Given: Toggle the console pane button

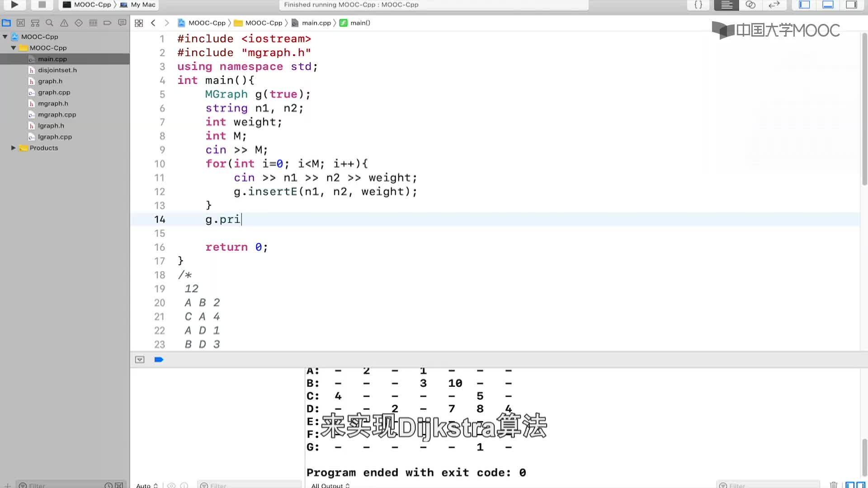Looking at the screenshot, I should pos(860,485).
